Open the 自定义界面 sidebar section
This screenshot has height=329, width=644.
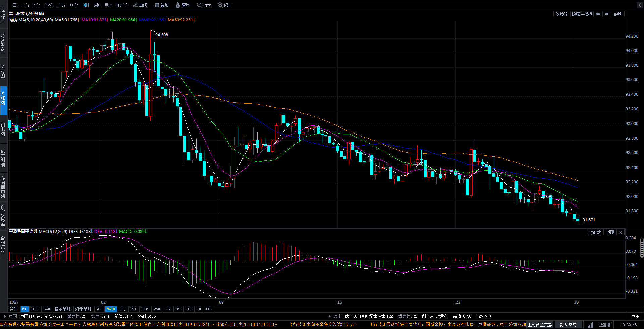click(x=3, y=216)
